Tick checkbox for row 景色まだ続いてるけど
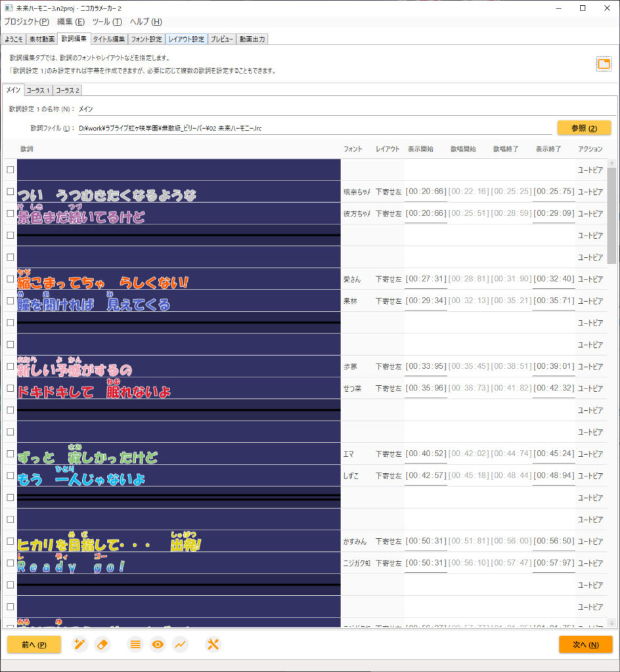The width and height of the screenshot is (620, 672). [11, 213]
